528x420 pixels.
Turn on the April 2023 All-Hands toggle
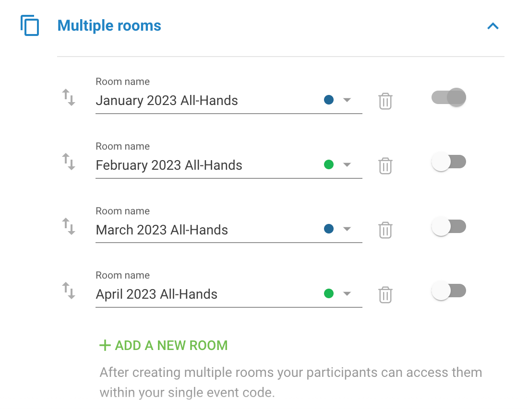point(449,291)
